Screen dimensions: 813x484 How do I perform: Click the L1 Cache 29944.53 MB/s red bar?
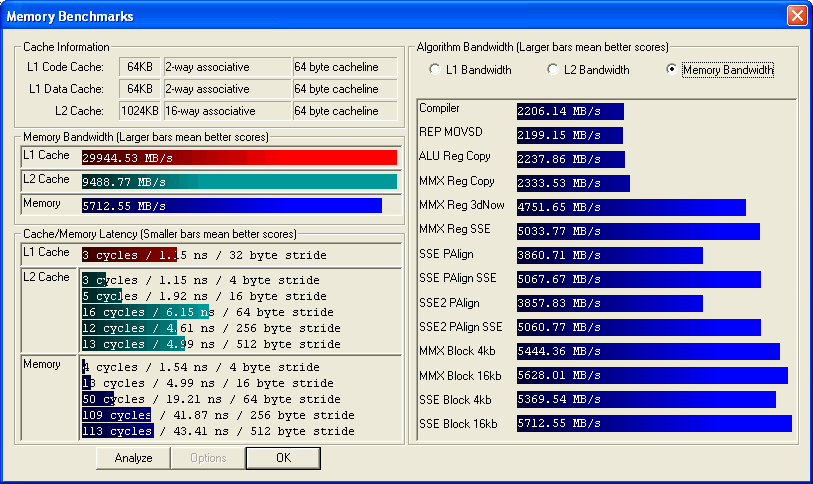click(239, 158)
